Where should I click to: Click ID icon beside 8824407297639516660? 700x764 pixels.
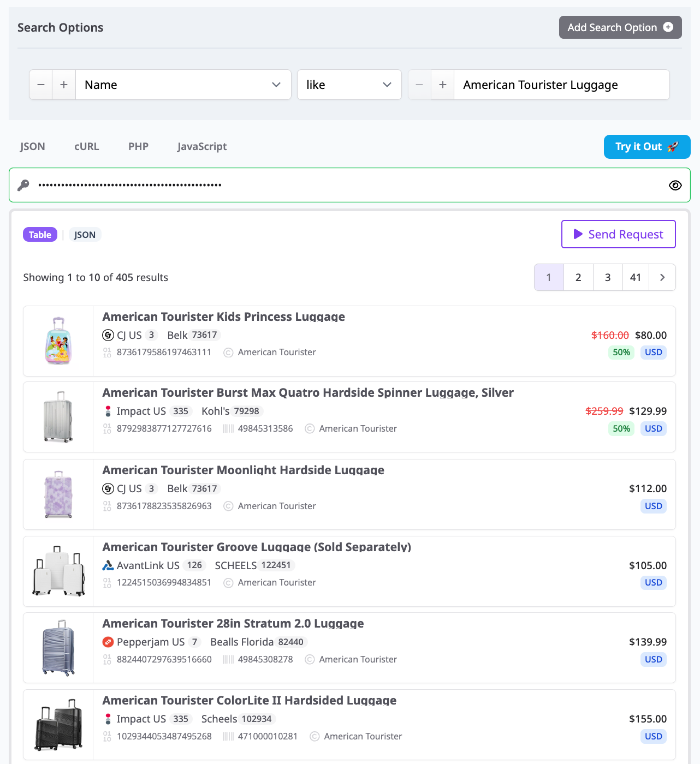107,660
